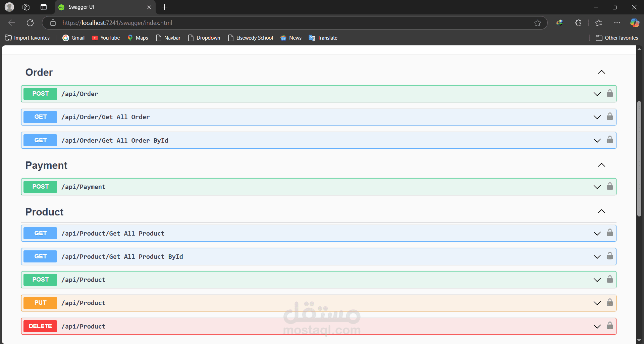Viewport: 644px width, 344px height.
Task: Open the profile avatar icon
Action: (x=9, y=7)
